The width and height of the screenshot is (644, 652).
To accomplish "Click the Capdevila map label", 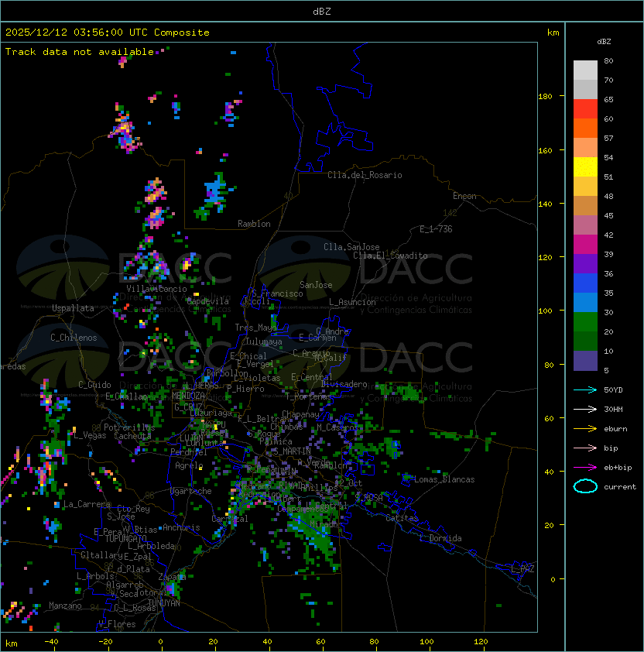I will coord(207,301).
